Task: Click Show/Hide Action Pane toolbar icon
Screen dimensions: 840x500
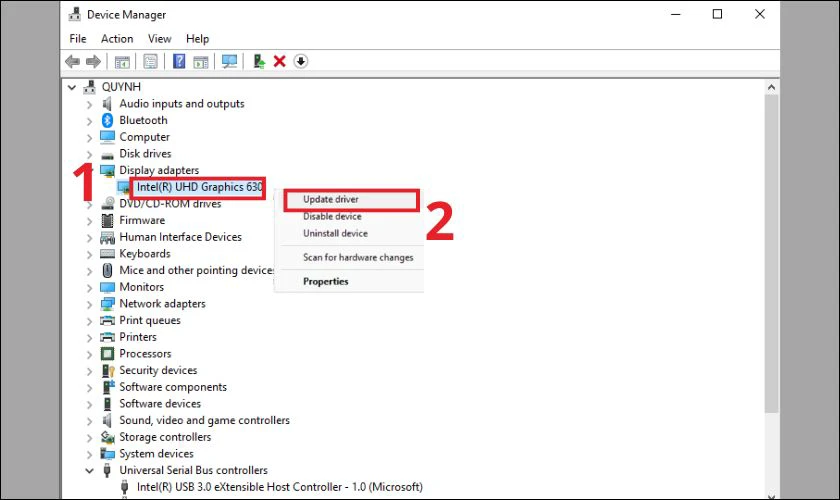Action: point(201,62)
